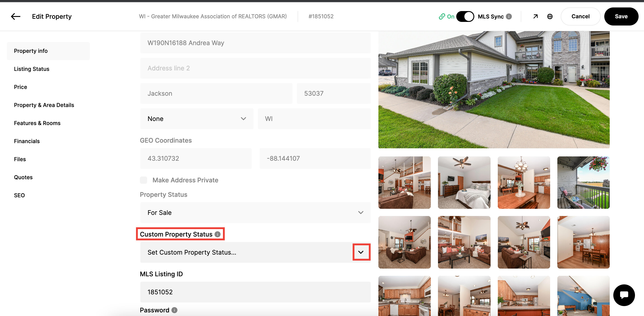Click the MLS Listing ID 1851052 field

[x=255, y=292]
